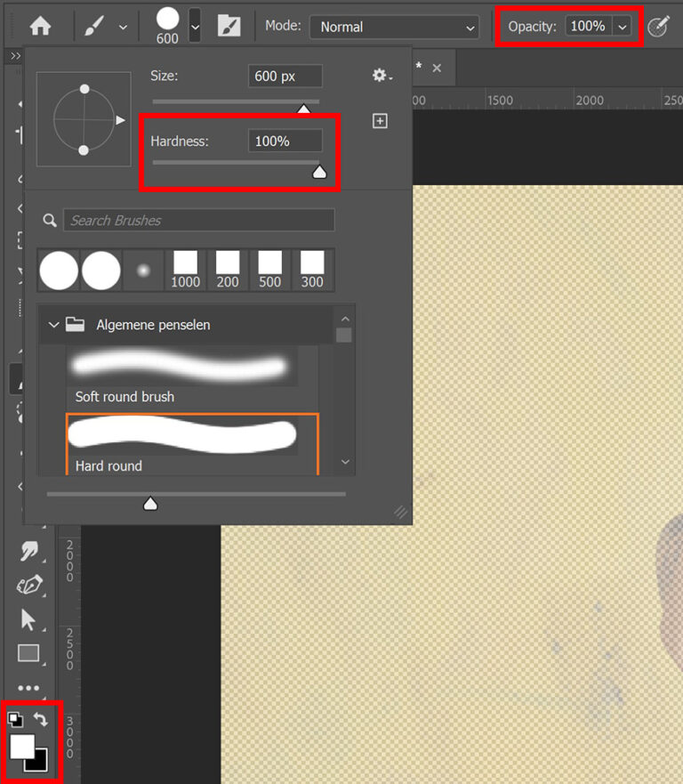Choose the Hard round brush preset
Image resolution: width=683 pixels, height=784 pixels.
point(182,434)
